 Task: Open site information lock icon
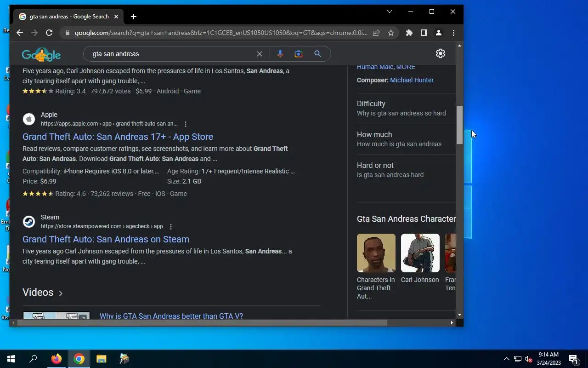(68, 33)
